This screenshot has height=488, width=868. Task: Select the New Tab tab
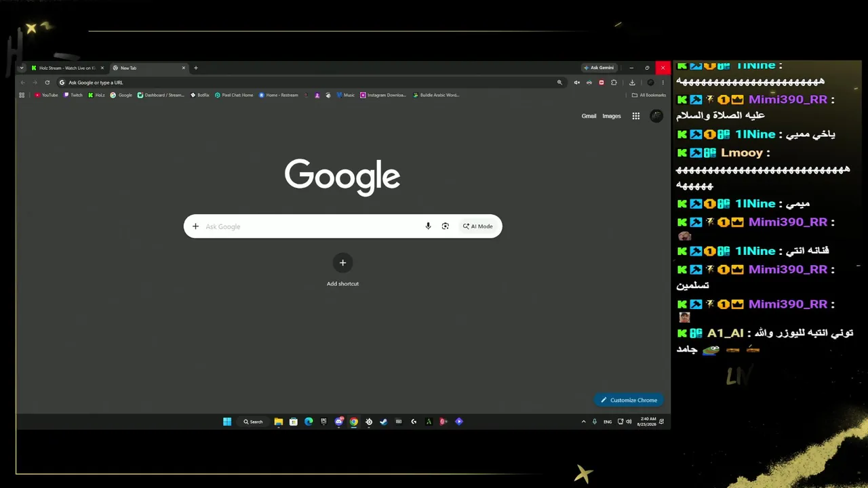[x=149, y=68]
